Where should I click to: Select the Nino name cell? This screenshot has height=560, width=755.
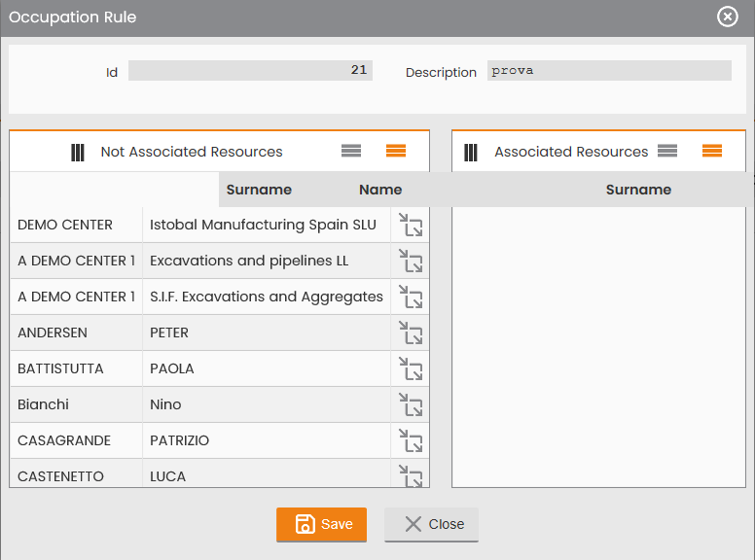tap(267, 404)
